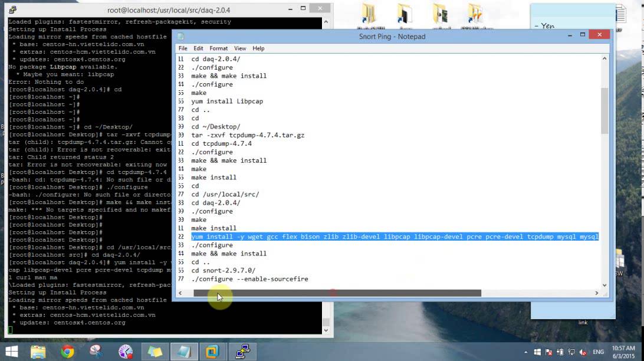Click the PuTTY icon in terminal title bar

(13, 9)
